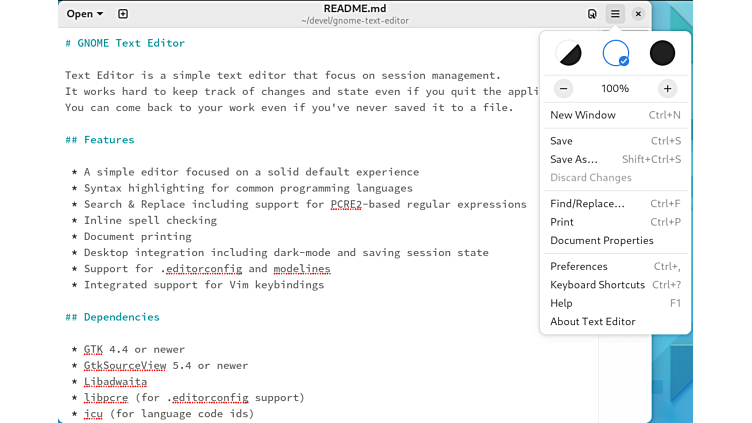The width and height of the screenshot is (752, 423).
Task: Select the follow system style theme
Action: pos(569,53)
